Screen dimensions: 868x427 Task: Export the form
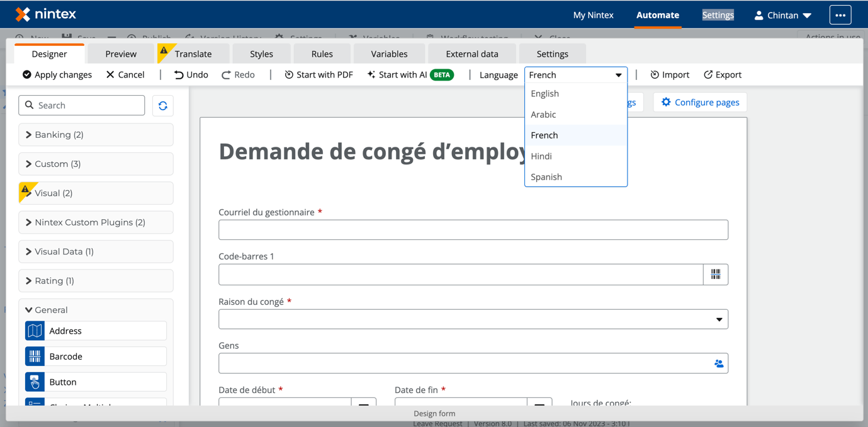point(723,74)
